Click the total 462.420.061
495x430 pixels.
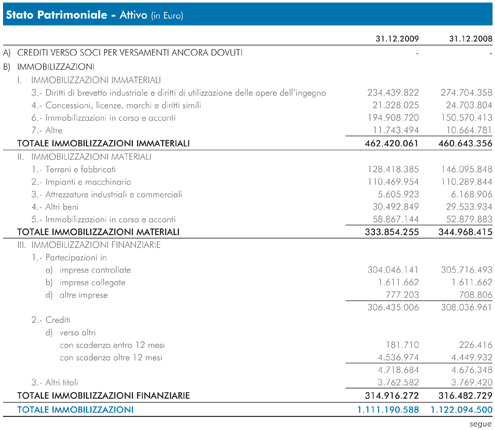tap(392, 143)
